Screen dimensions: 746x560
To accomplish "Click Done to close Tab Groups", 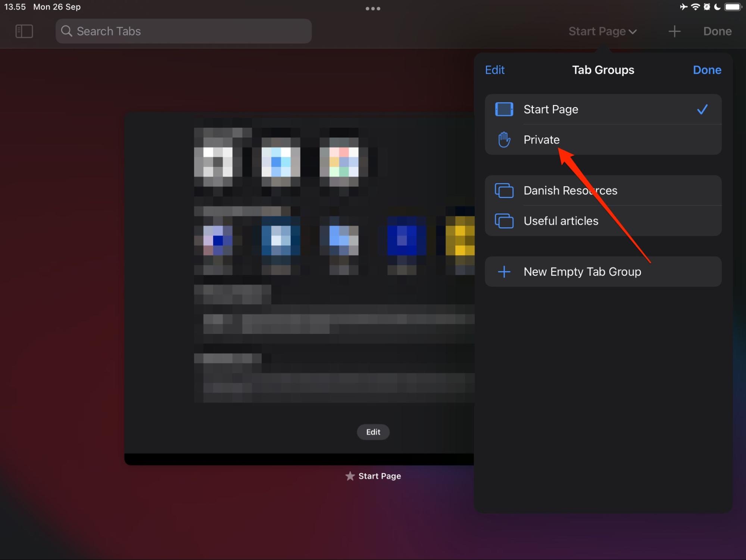I will pos(708,70).
